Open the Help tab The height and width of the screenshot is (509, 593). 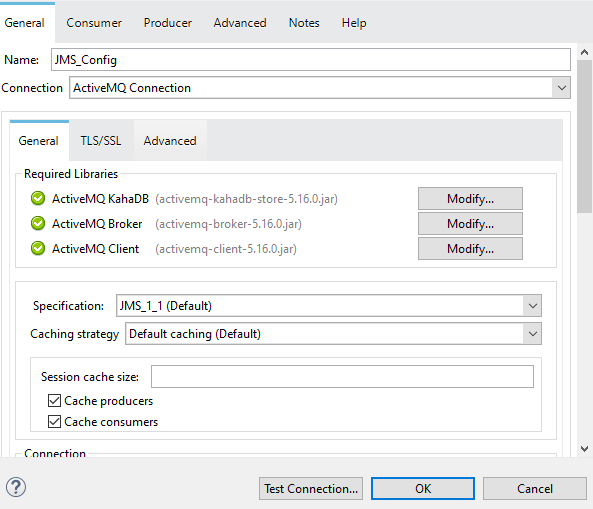pos(354,23)
